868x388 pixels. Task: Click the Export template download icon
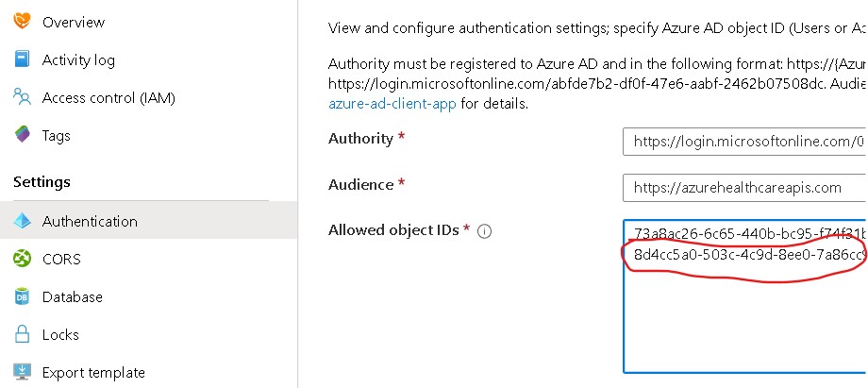[22, 372]
